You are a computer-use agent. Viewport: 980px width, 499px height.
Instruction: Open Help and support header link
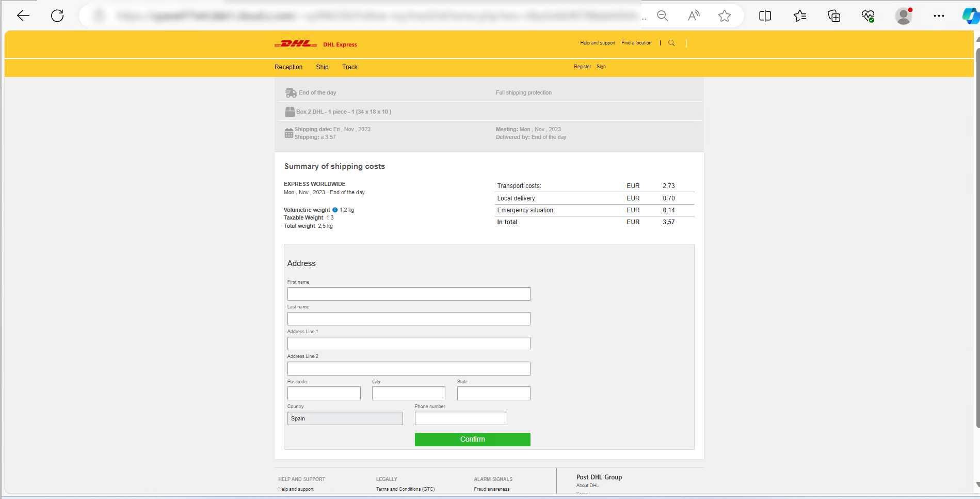point(598,43)
